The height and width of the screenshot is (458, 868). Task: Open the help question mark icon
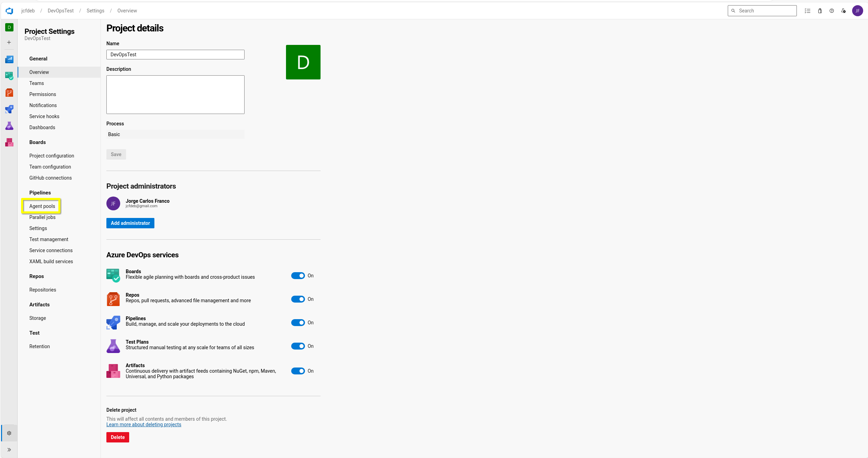click(x=832, y=11)
